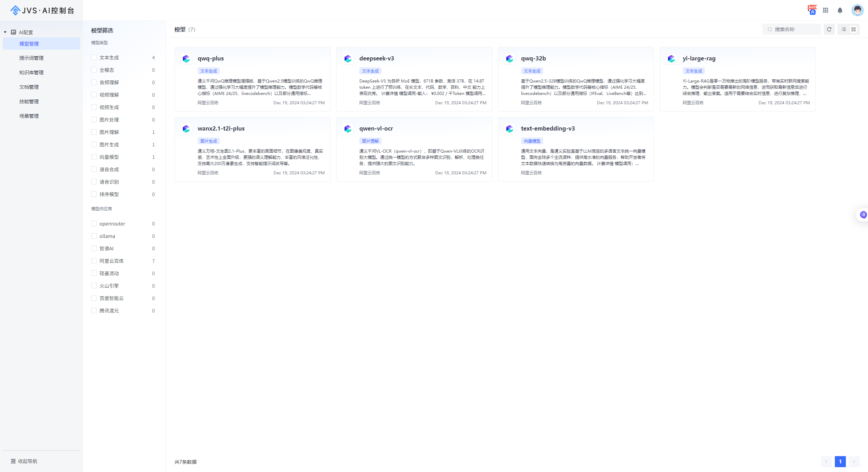The image size is (868, 472).
Task: Collapse the AI配置 tree arrow
Action: 5,32
